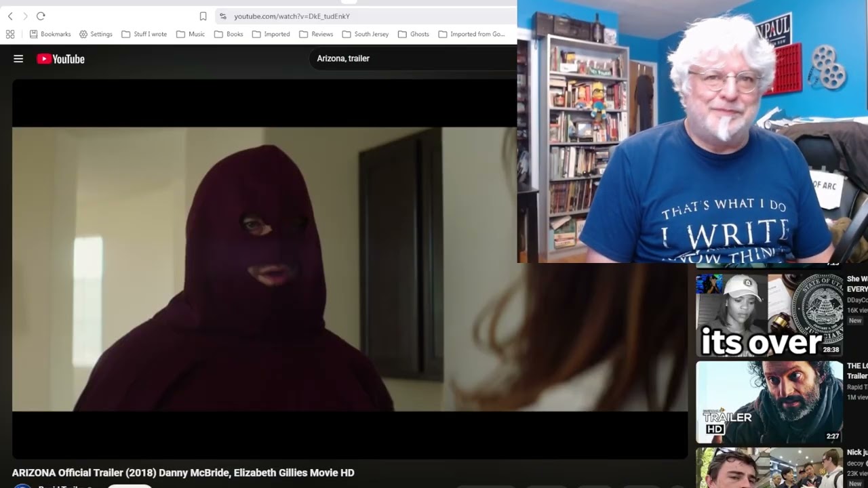Click the 'THE LO...' trailer video title
The height and width of the screenshot is (488, 868).
point(857,371)
